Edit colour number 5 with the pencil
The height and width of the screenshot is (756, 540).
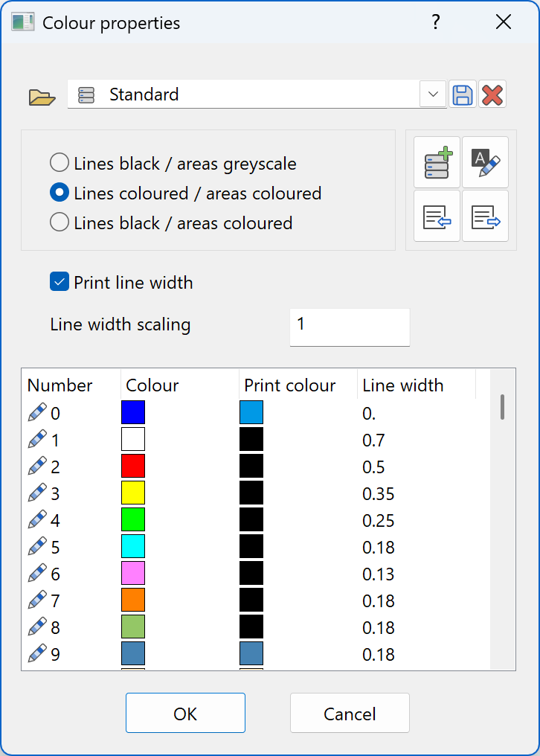coord(36,546)
